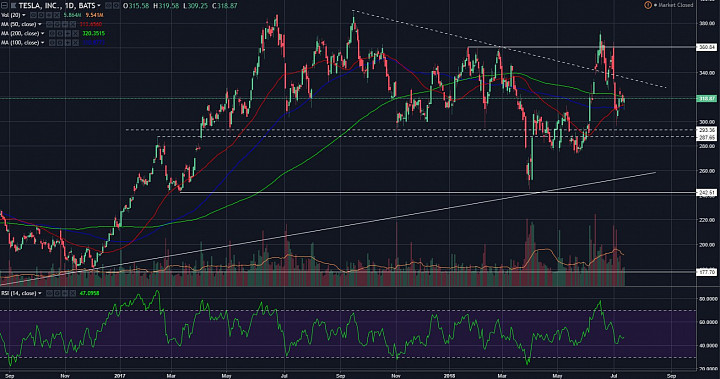This screenshot has width=720, height=379.
Task: Click the volume average value 9.541M
Action: pos(94,15)
